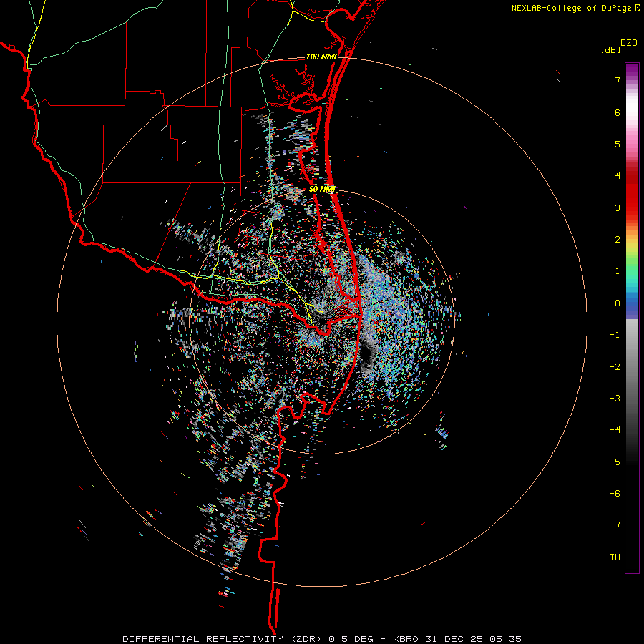Screen dimensions: 644x644
Task: Click the legend value -1
Action: point(615,335)
